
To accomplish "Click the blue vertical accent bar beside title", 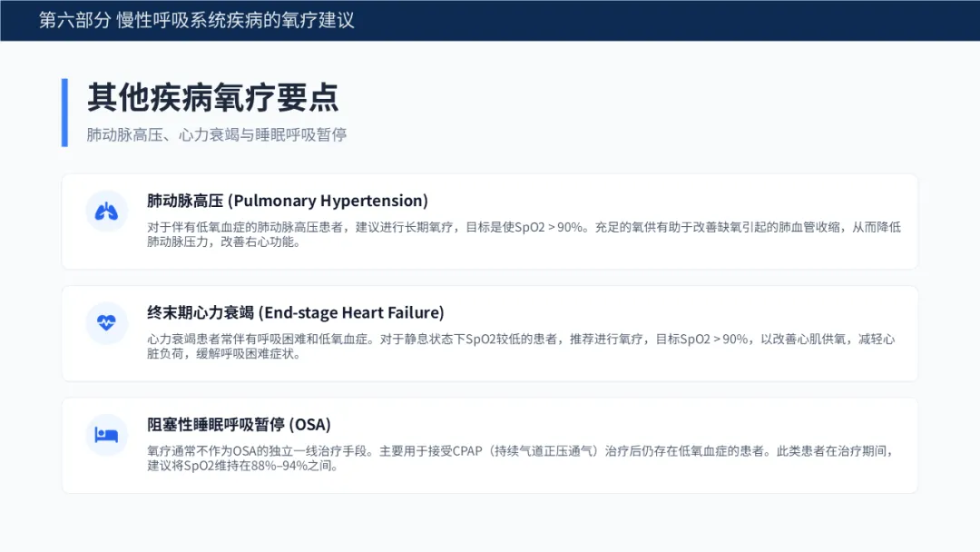I will point(64,112).
